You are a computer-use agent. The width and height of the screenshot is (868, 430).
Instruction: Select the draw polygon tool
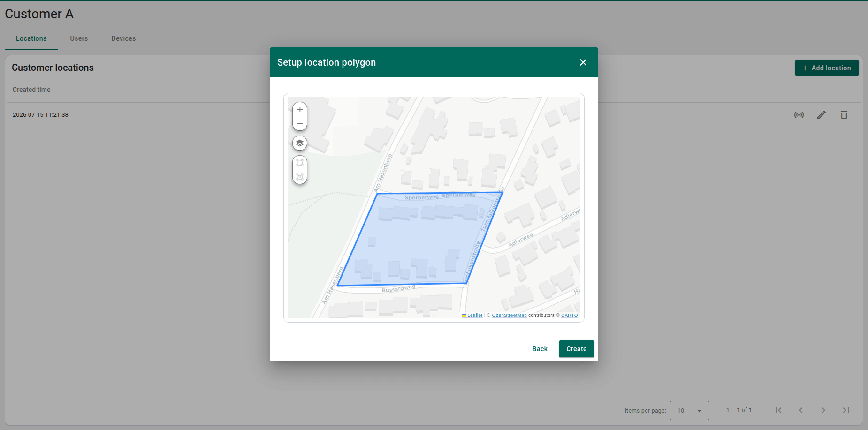pos(300,163)
